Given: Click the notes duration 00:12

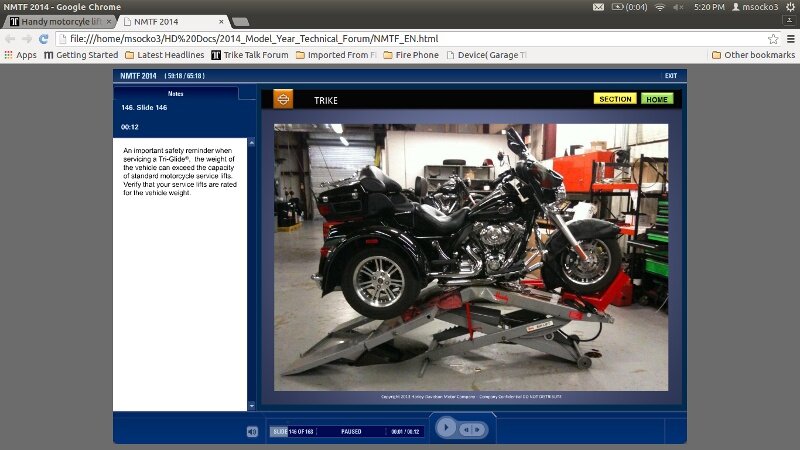Looking at the screenshot, I should click(x=130, y=127).
